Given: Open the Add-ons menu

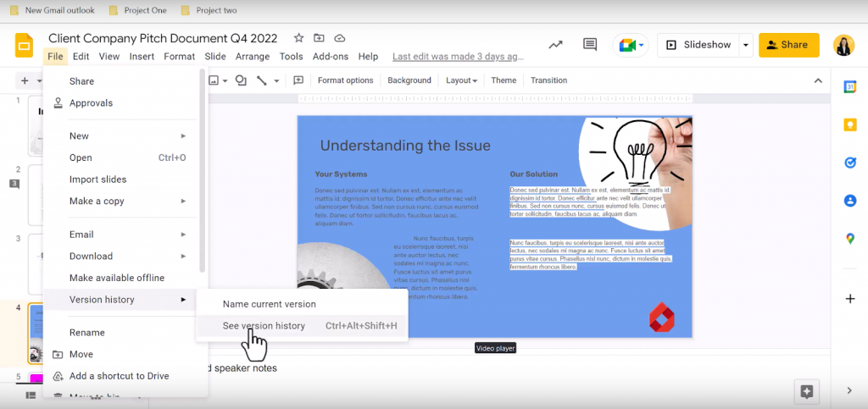Looking at the screenshot, I should [x=331, y=57].
